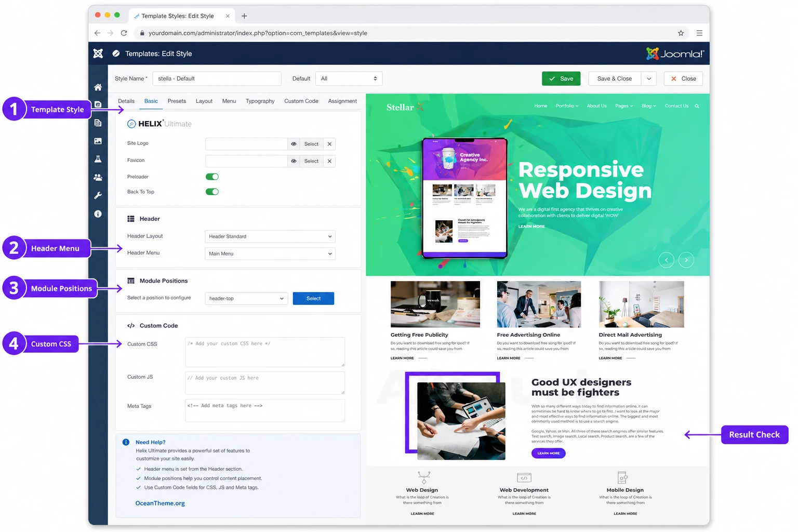Click the green Save button
Screen dimensions: 798x532
click(x=561, y=78)
